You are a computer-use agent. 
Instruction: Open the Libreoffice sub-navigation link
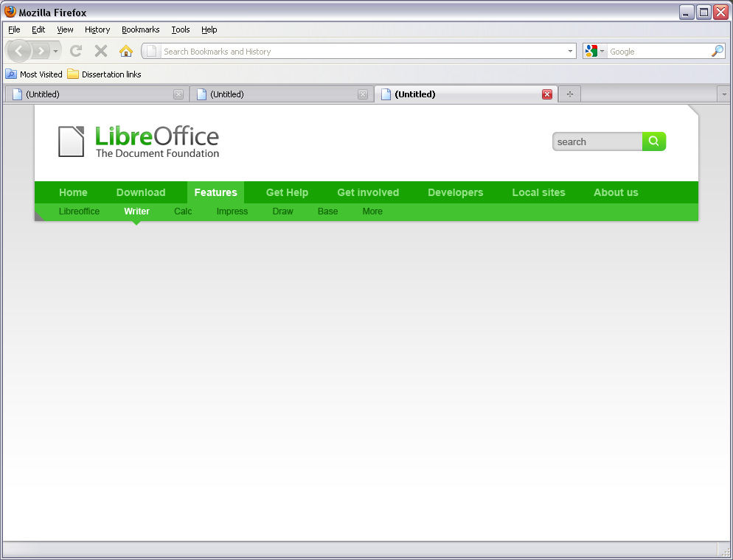(79, 211)
